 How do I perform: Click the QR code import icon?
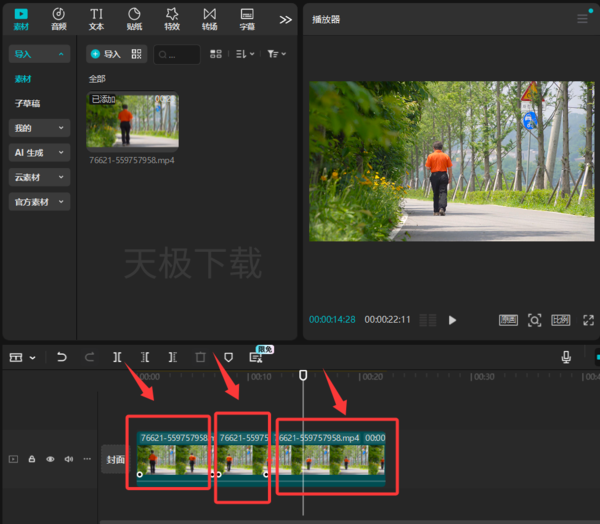click(x=137, y=54)
